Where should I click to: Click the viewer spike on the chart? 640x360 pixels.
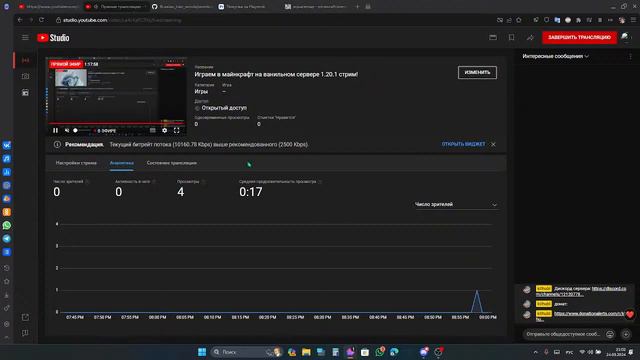(x=477, y=301)
